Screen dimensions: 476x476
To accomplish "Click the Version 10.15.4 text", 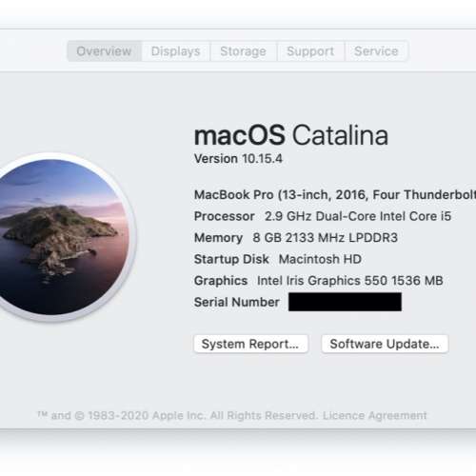I will 238,159.
